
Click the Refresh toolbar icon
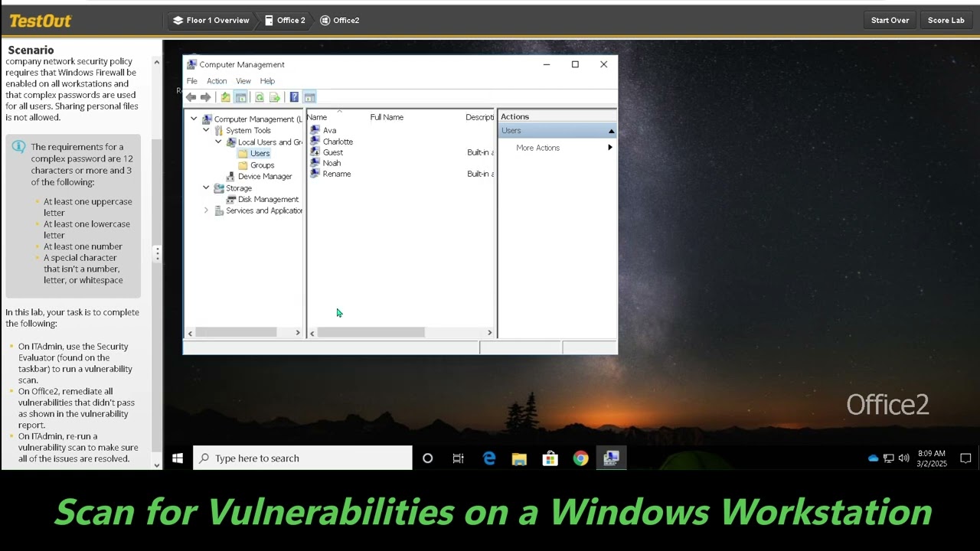point(260,97)
